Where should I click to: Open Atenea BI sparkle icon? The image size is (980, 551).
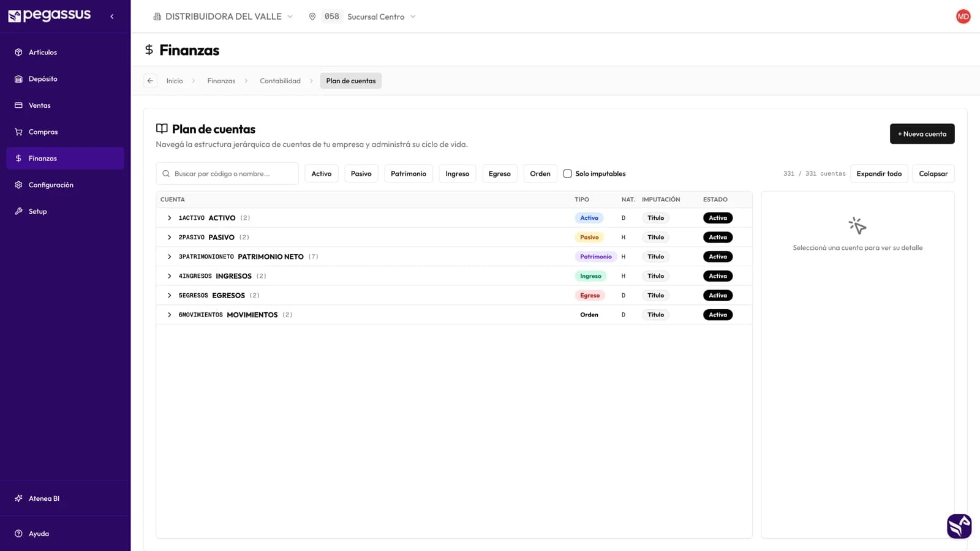pyautogui.click(x=18, y=498)
